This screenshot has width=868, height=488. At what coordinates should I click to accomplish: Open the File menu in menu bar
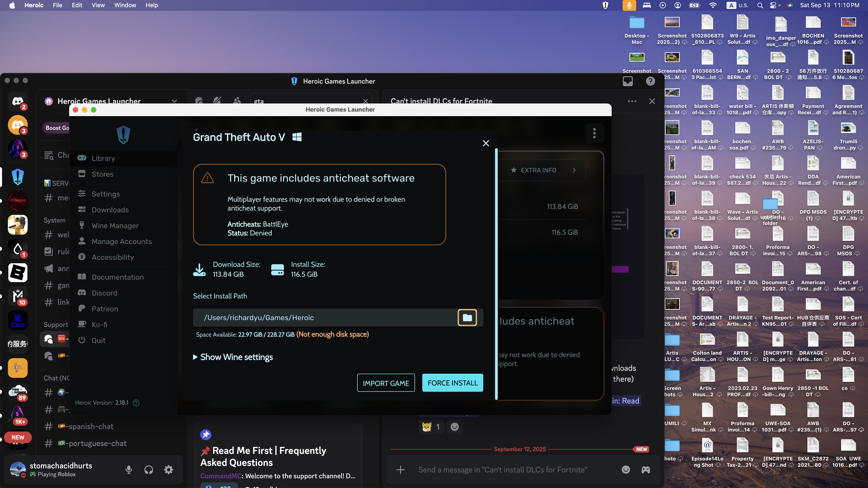coord(57,5)
